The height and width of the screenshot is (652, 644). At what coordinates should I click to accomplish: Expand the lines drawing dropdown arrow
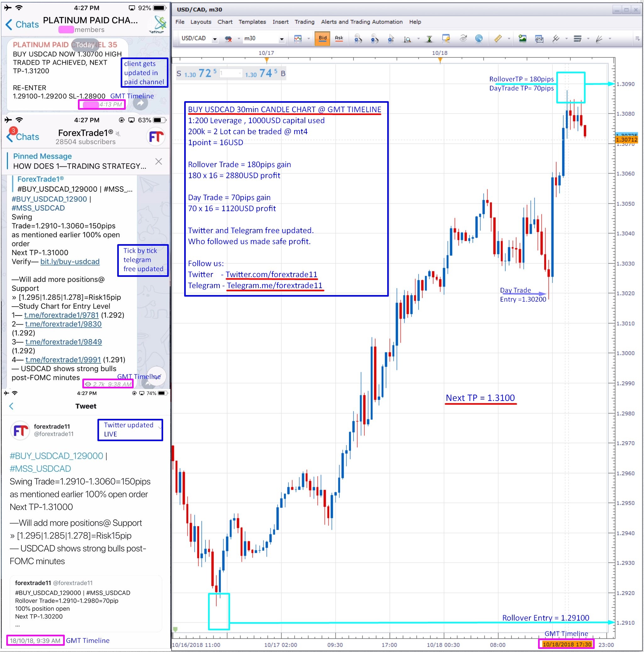588,39
